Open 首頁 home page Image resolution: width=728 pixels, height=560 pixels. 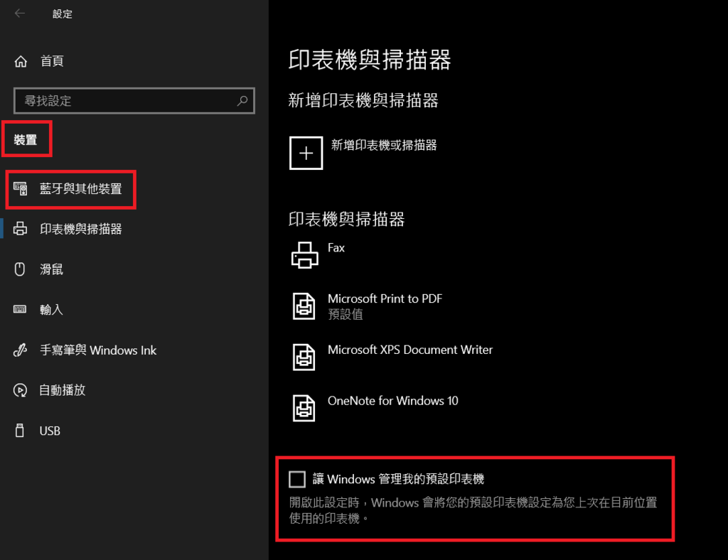[51, 61]
